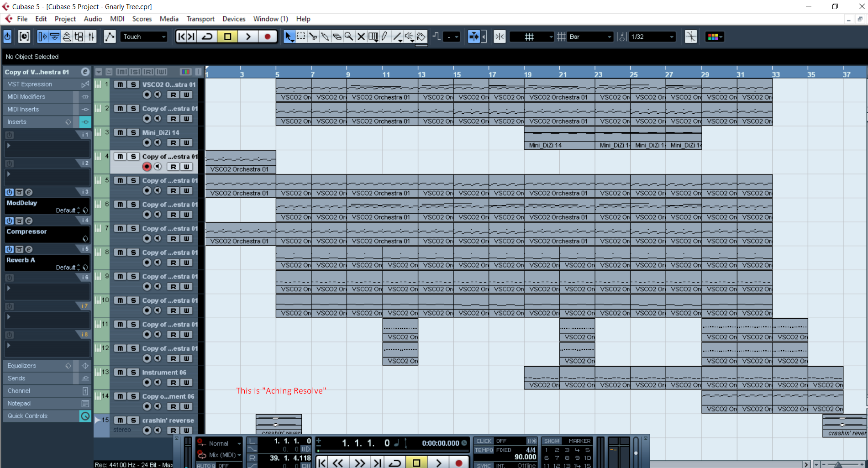Solo the Mini_DiZi 14 track
Screen dimensions: 868x468
point(133,132)
